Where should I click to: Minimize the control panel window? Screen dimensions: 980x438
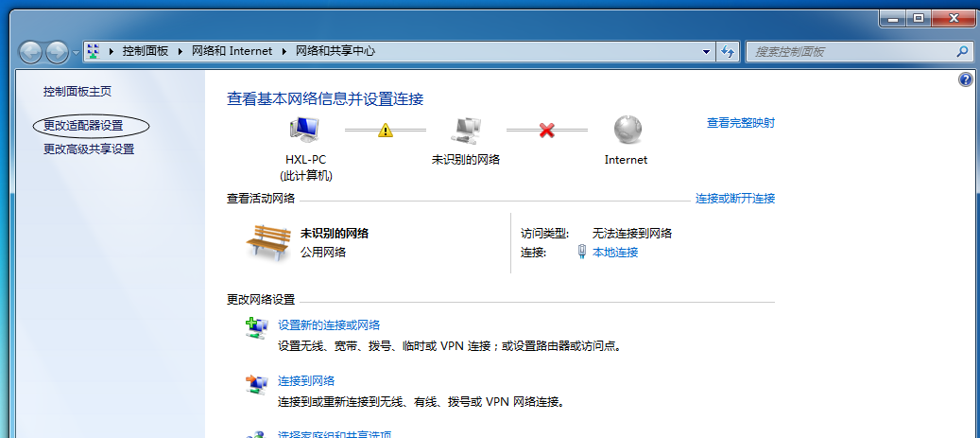point(893,20)
